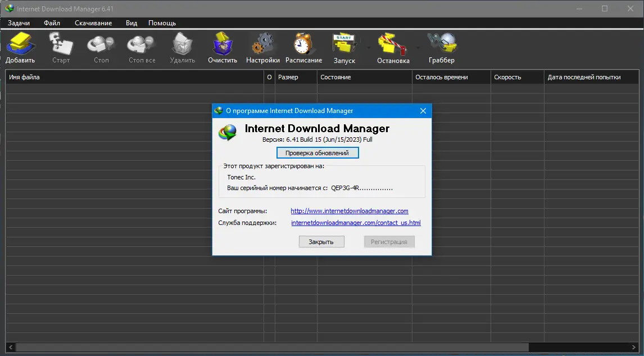Viewport: 644px width, 356px height.
Task: Select the Старт download icon
Action: 60,42
